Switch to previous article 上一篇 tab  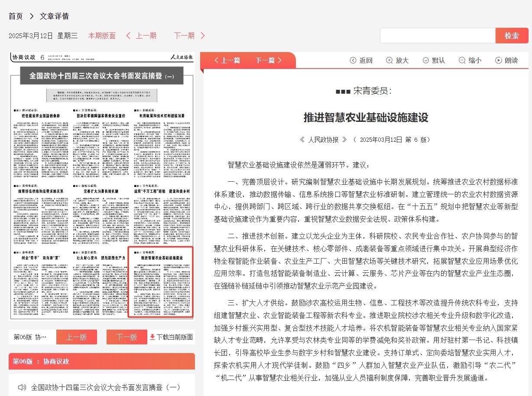(227, 60)
